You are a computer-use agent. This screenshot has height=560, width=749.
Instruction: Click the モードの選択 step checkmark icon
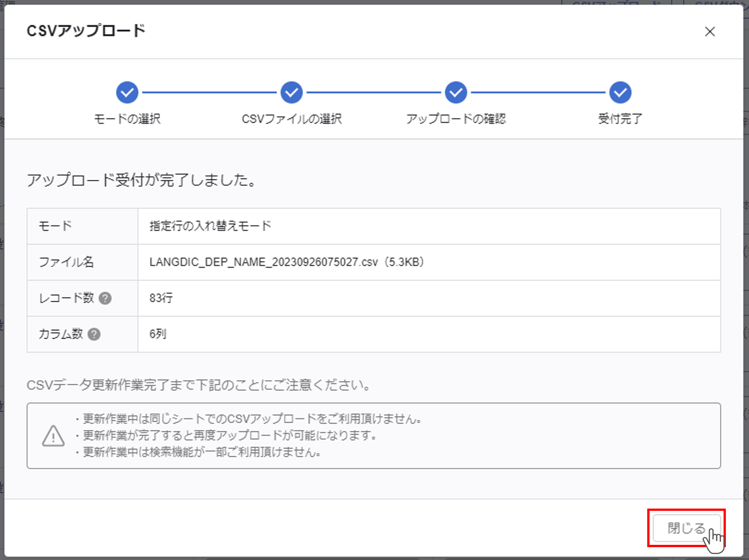pyautogui.click(x=127, y=92)
